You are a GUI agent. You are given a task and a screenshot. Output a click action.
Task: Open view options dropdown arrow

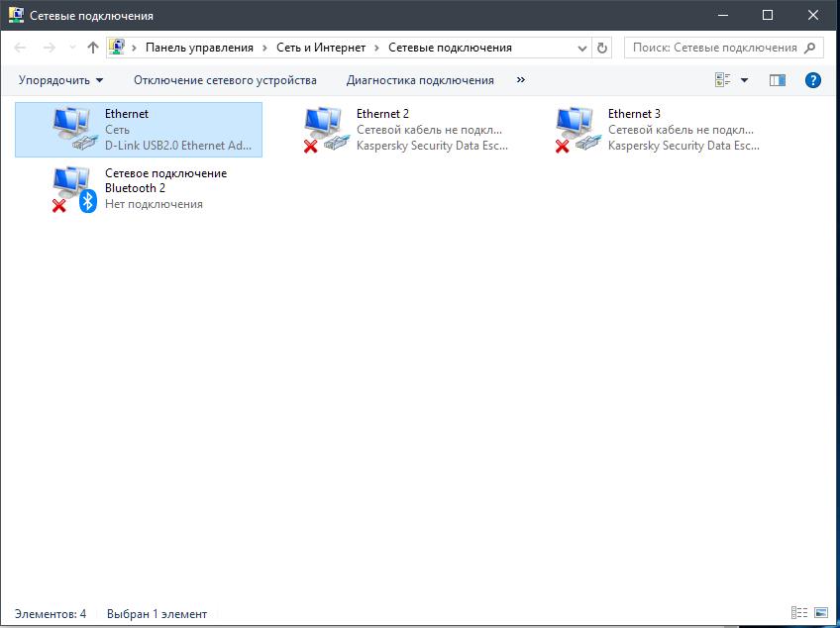point(744,80)
